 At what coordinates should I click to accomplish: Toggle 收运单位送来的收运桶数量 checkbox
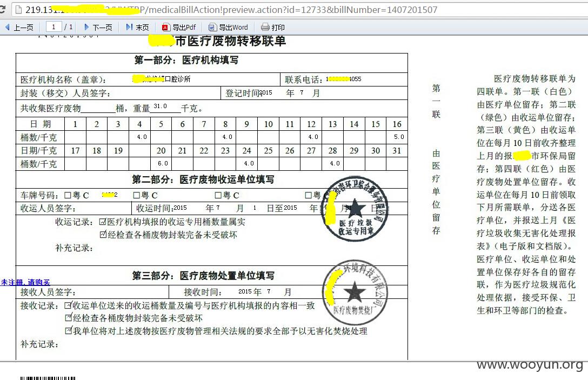(68, 305)
